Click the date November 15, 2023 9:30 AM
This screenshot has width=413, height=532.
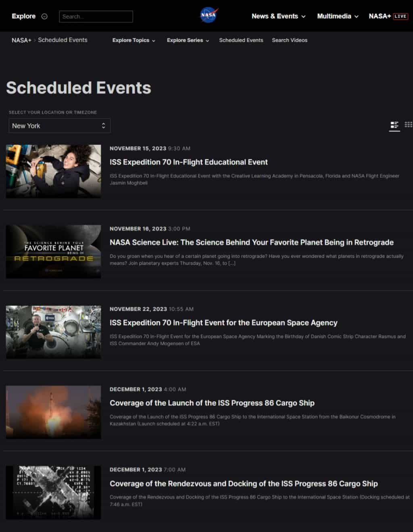150,148
